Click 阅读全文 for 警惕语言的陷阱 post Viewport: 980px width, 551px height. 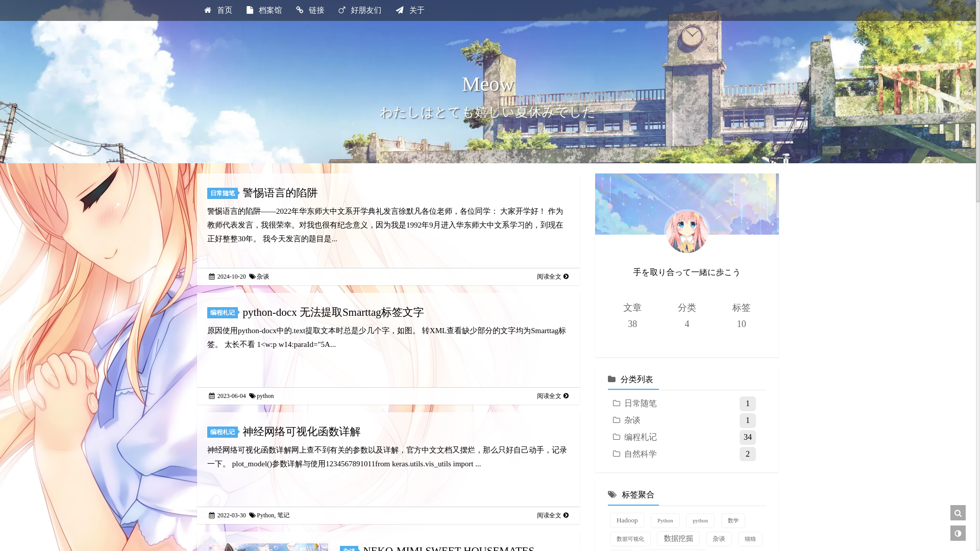tap(552, 277)
